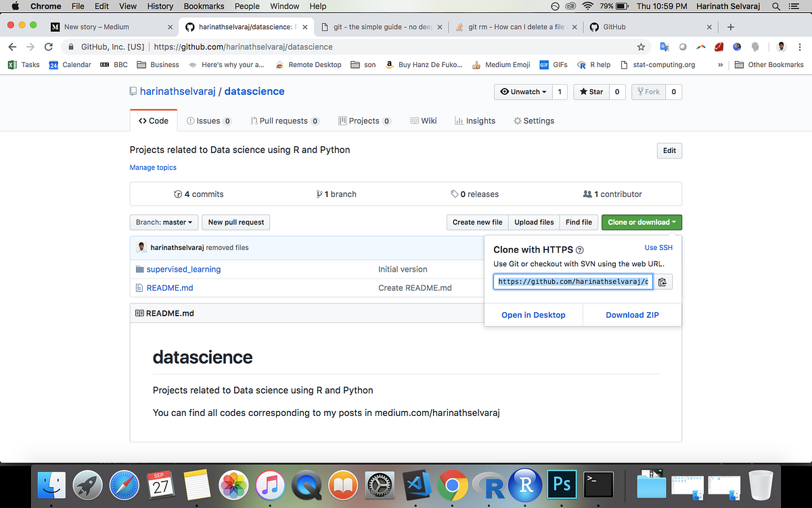
Task: Open Spotlight search in the menu bar
Action: click(x=775, y=6)
